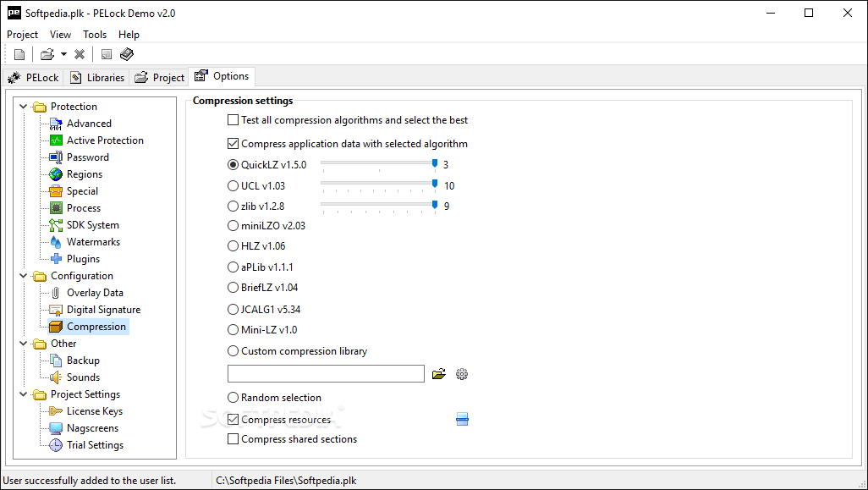Image resolution: width=868 pixels, height=490 pixels.
Task: Select the Mini-LZ v1.0 radio button
Action: (x=233, y=330)
